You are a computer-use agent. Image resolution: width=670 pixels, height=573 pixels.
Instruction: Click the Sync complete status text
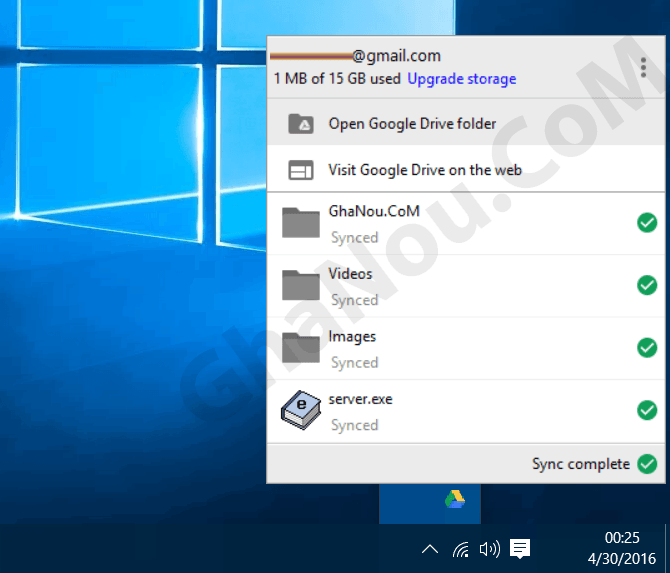tap(581, 464)
